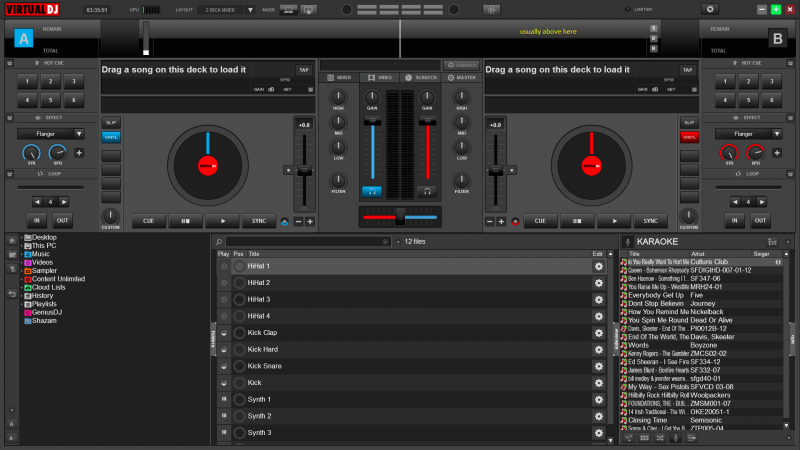
Task: Toggle SLIP mode on deck B
Action: (689, 122)
